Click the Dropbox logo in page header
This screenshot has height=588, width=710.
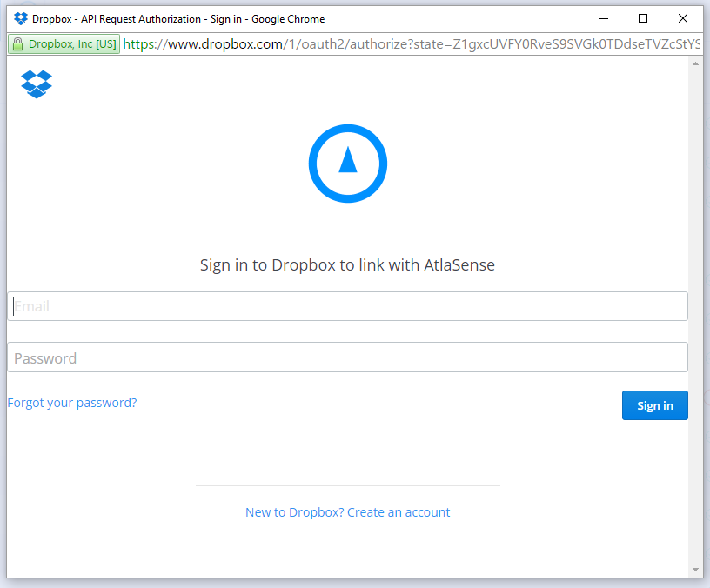37,84
